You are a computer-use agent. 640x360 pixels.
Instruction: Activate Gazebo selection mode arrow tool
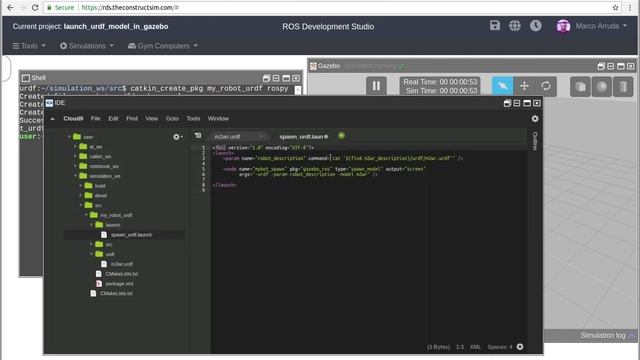tap(502, 86)
